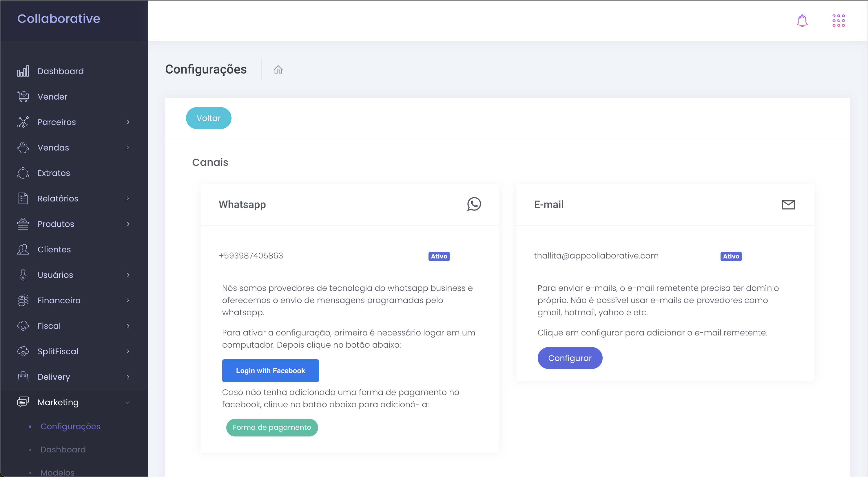Click the Financeiro sidebar icon

(22, 300)
